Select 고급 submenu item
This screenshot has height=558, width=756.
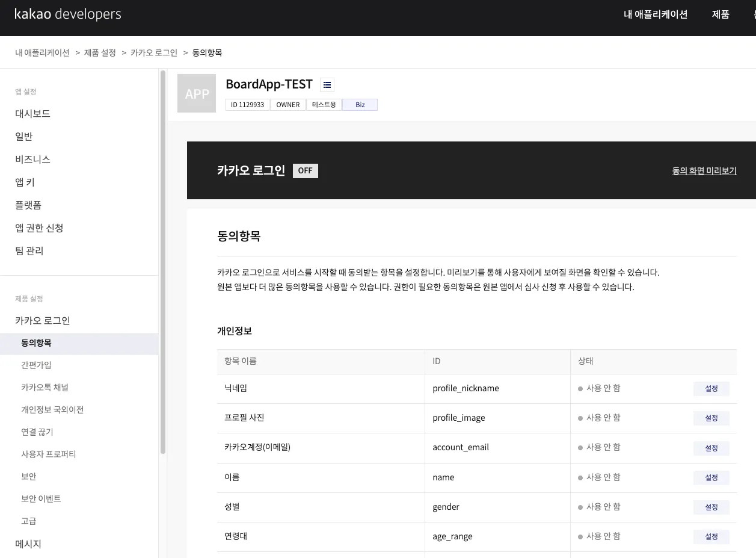29,521
